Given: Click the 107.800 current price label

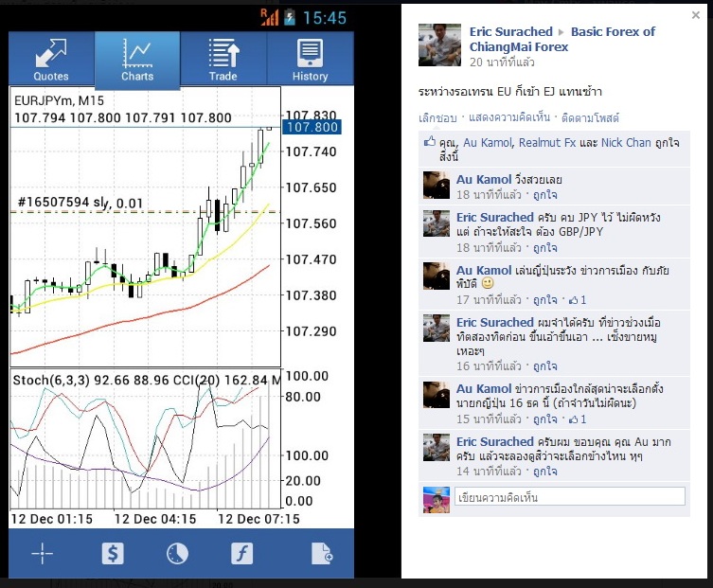Looking at the screenshot, I should pyautogui.click(x=312, y=127).
